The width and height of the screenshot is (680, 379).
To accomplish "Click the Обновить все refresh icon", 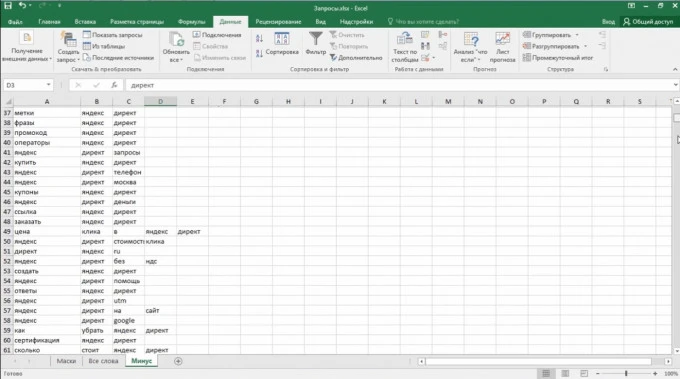I will pos(177,39).
